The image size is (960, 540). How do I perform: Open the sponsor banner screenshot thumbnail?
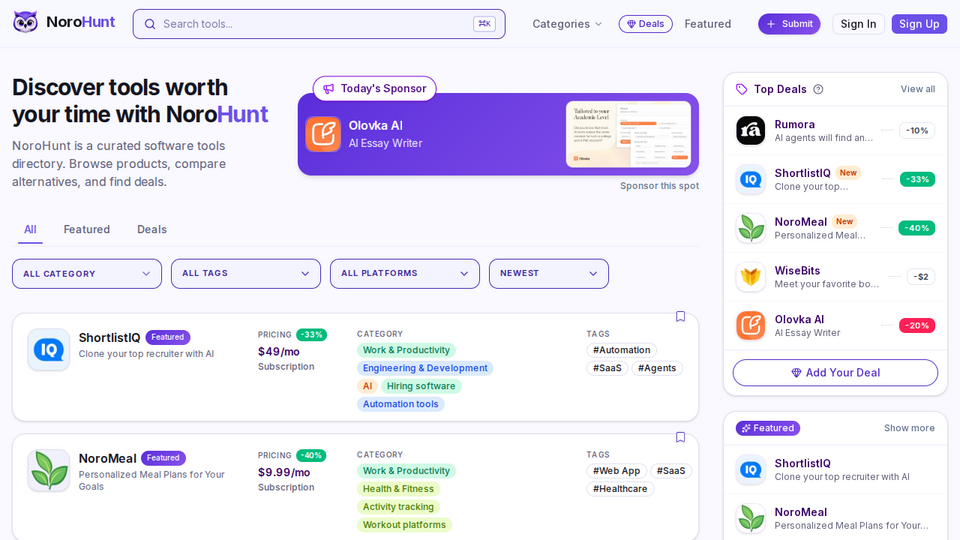point(628,134)
